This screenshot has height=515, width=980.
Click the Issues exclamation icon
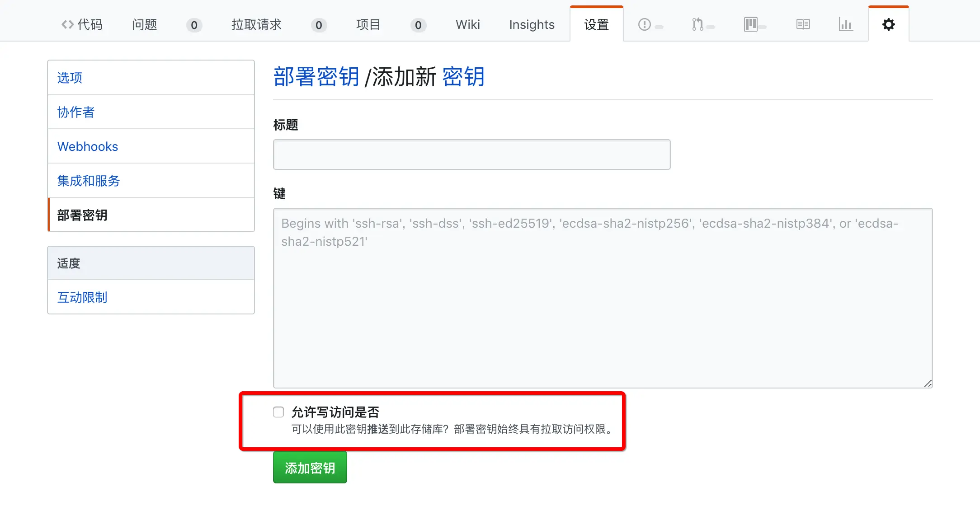click(645, 24)
